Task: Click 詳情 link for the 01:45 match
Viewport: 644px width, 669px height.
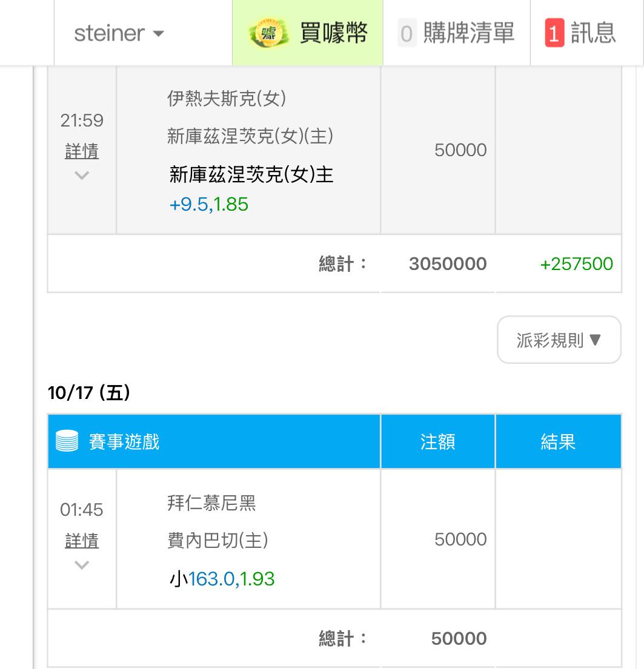Action: (x=82, y=540)
